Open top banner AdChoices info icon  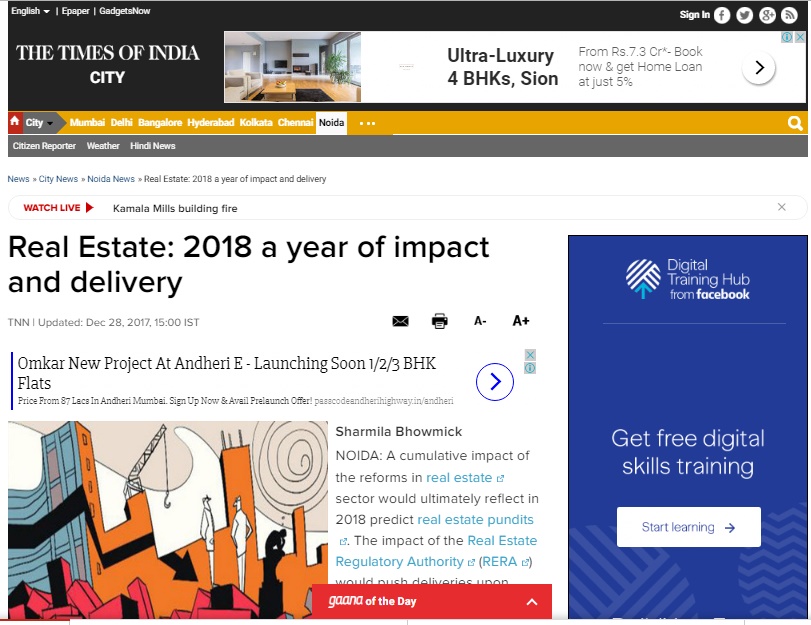[x=787, y=37]
